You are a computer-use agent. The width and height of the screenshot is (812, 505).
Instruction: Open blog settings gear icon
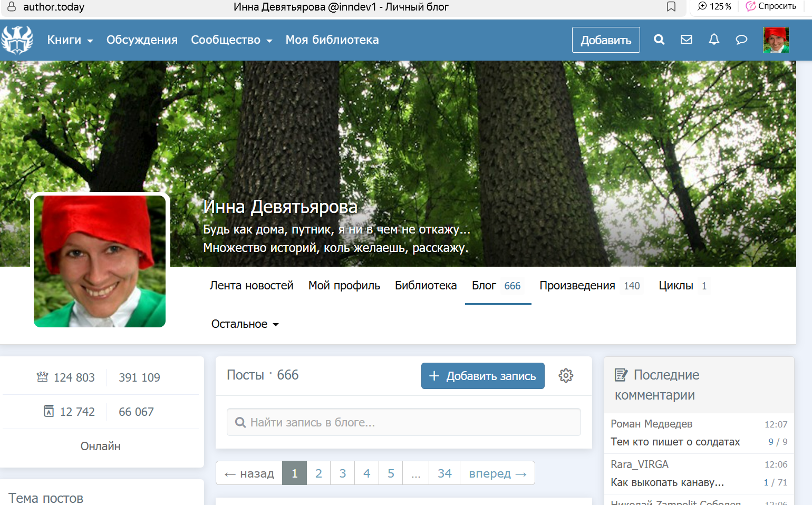tap(566, 375)
